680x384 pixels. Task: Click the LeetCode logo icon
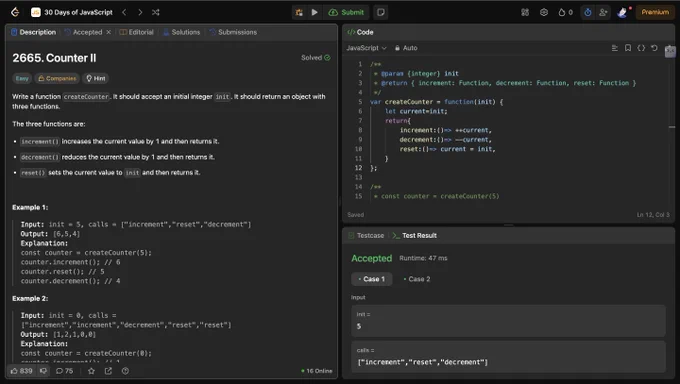[x=15, y=12]
